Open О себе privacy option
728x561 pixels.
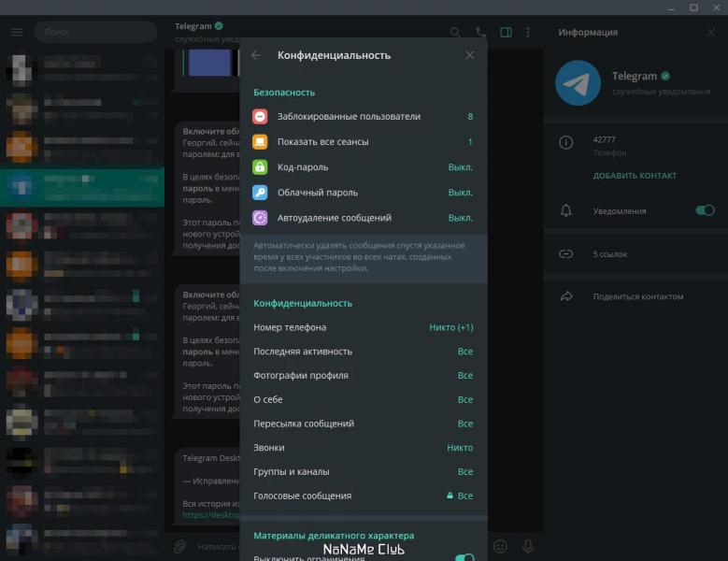(364, 399)
